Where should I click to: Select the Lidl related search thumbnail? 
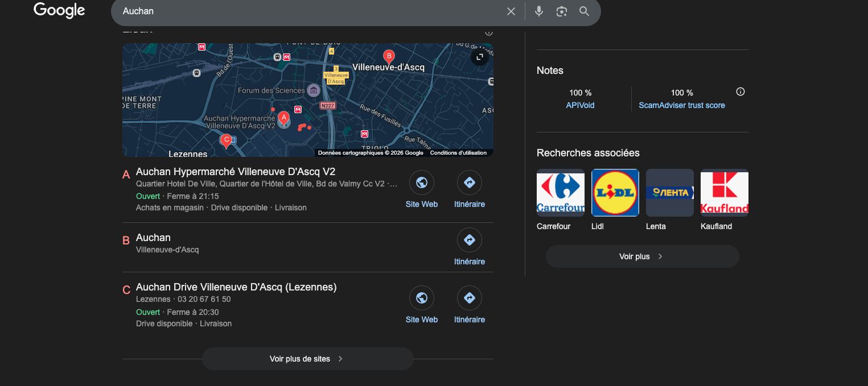(615, 193)
